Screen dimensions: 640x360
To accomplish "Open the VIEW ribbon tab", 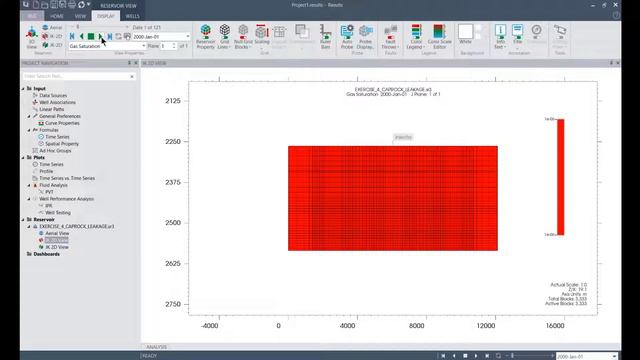I will (80, 16).
